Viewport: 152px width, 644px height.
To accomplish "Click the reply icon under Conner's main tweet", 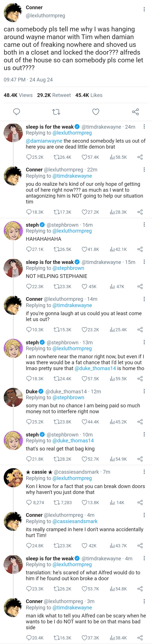I will coord(17,112).
